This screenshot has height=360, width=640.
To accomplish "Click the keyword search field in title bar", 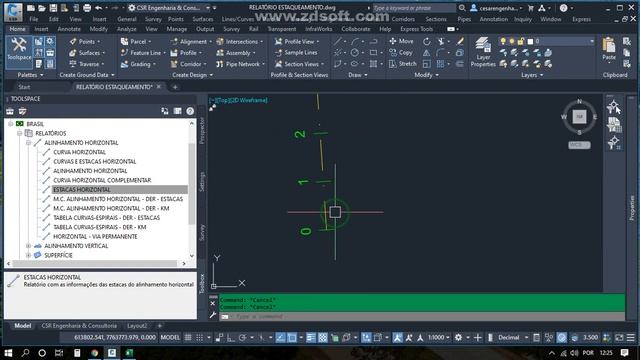I will [x=413, y=8].
